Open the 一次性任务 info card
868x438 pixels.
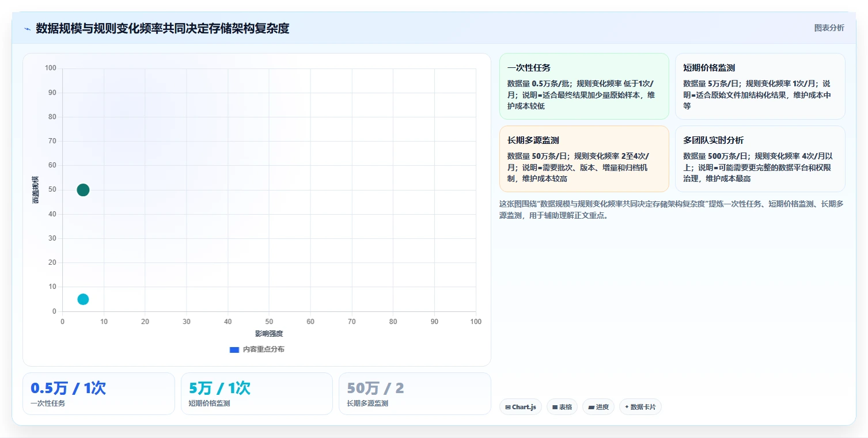(x=584, y=86)
